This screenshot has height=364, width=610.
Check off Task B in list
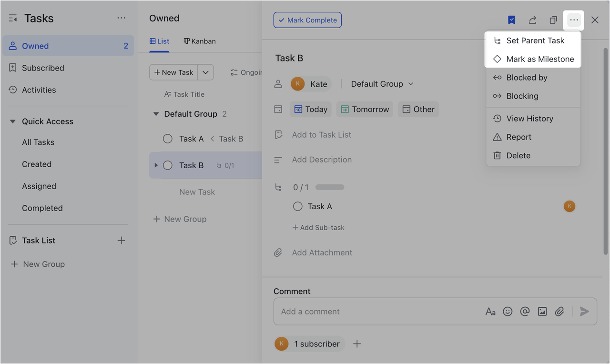click(168, 165)
